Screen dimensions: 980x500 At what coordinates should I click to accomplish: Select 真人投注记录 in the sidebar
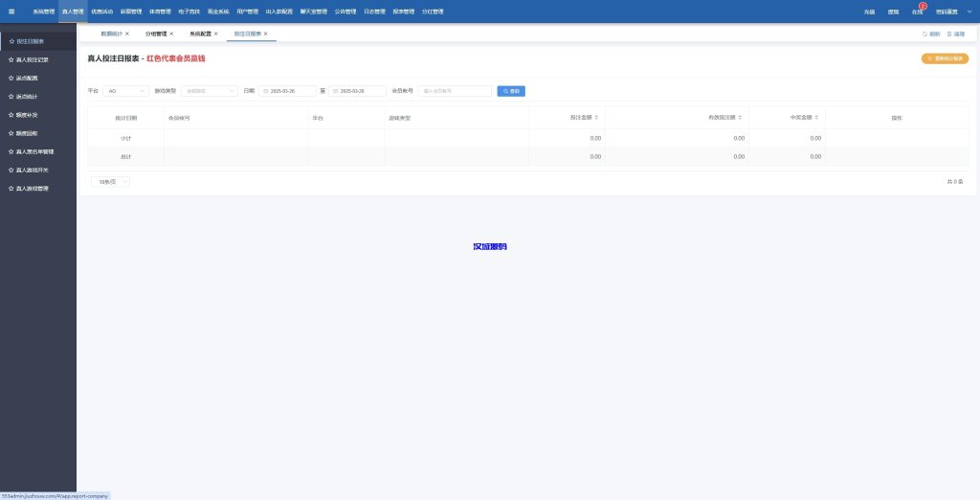pos(33,59)
